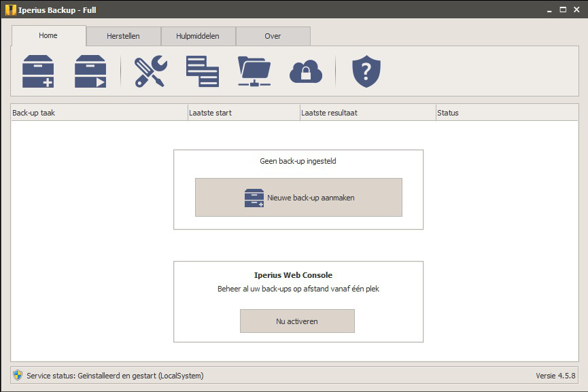This screenshot has width=588, height=392.
Task: Open network folder FTP client icon
Action: coord(254,71)
